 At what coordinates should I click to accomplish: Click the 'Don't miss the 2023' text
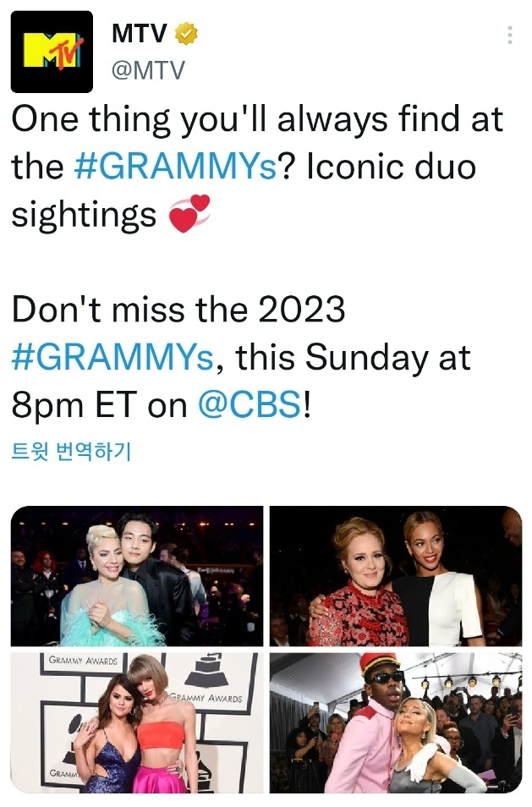(178, 310)
